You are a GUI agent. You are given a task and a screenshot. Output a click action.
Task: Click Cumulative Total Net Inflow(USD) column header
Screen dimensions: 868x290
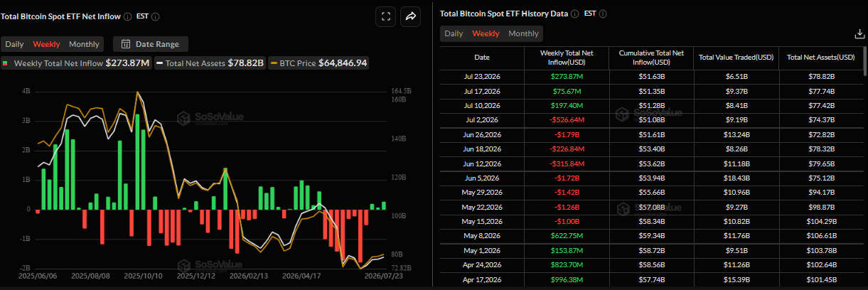pos(651,57)
